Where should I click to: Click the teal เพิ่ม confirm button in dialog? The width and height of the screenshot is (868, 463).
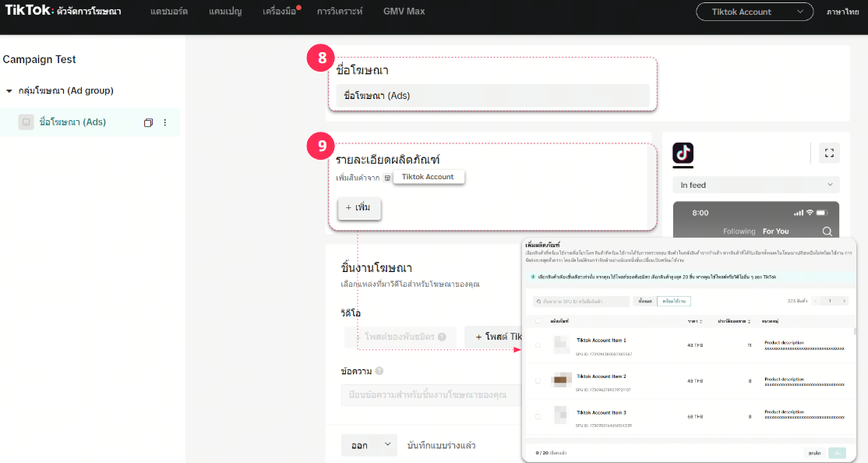[838, 453]
